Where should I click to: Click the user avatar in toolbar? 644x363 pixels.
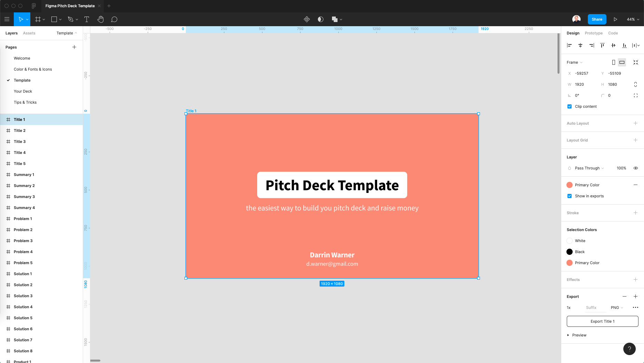pyautogui.click(x=576, y=19)
